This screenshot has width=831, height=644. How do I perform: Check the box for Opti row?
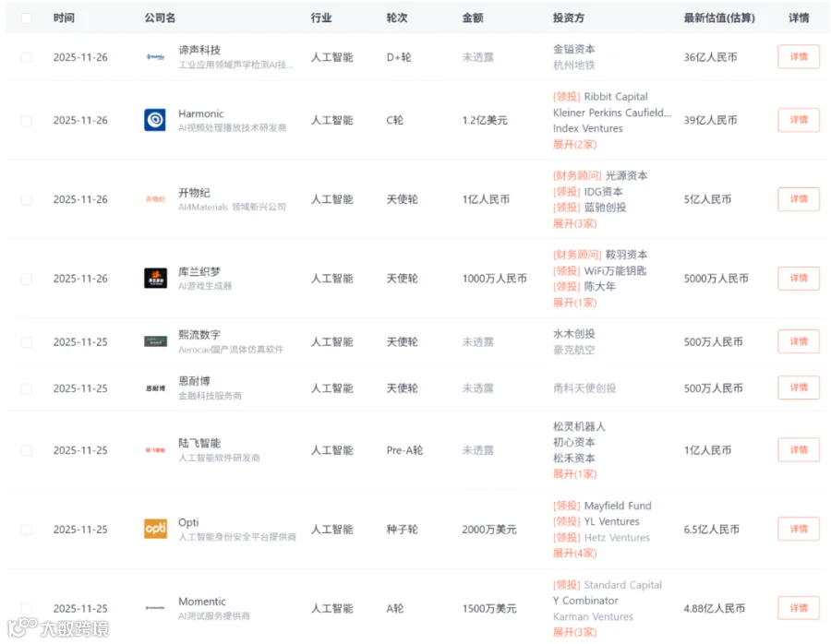point(26,530)
